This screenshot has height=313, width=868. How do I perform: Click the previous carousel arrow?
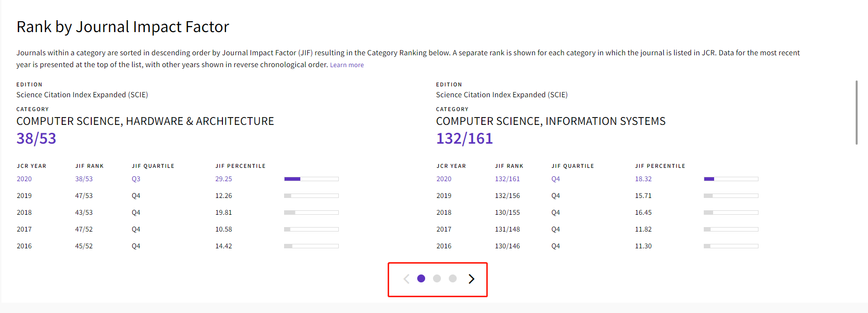pyautogui.click(x=406, y=279)
